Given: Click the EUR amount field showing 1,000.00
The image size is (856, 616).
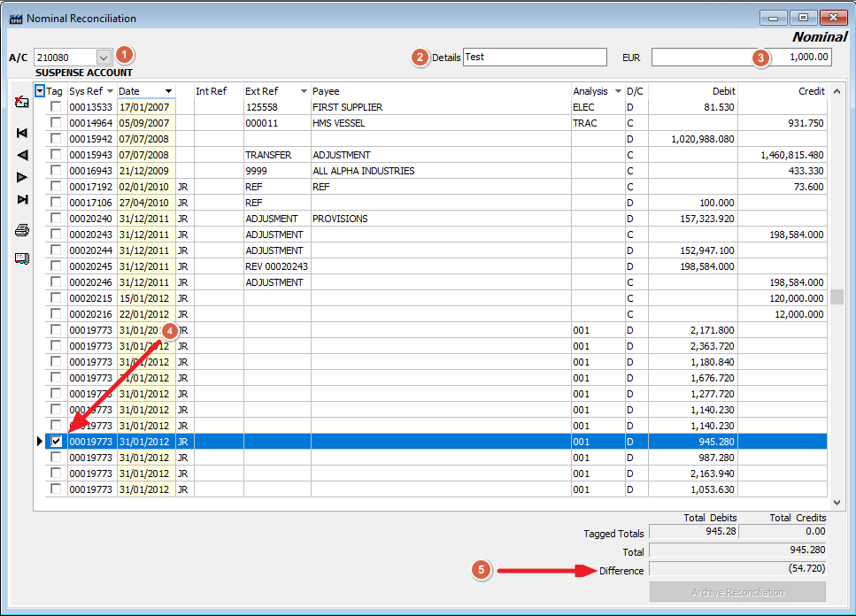Looking at the screenshot, I should pos(741,57).
